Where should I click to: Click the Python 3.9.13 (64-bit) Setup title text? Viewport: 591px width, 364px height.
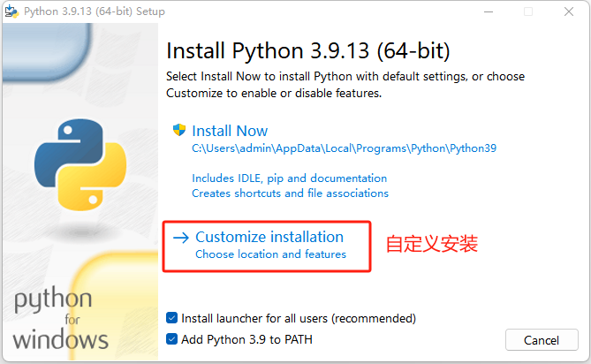coord(96,12)
